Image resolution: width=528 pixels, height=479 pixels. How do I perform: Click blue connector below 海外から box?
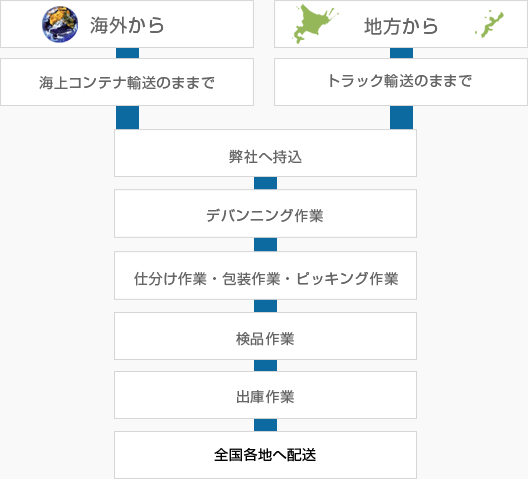[x=128, y=53]
